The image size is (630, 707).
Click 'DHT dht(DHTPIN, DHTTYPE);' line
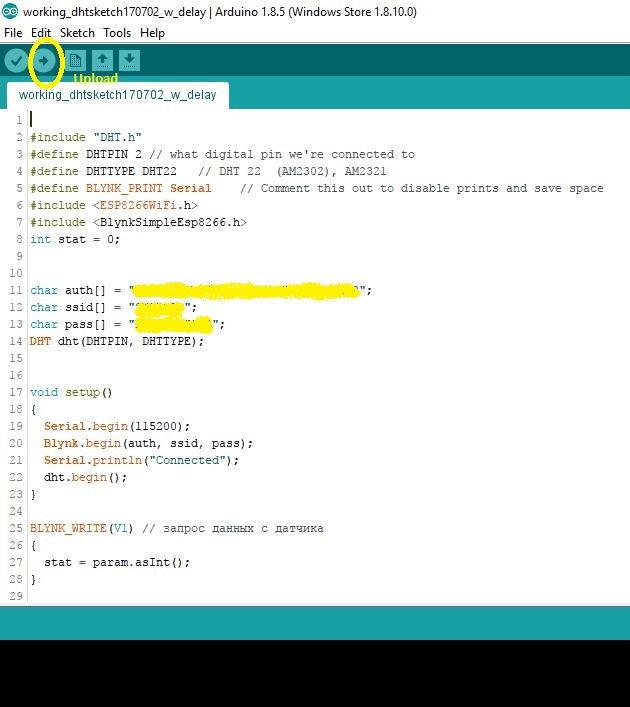click(x=117, y=341)
